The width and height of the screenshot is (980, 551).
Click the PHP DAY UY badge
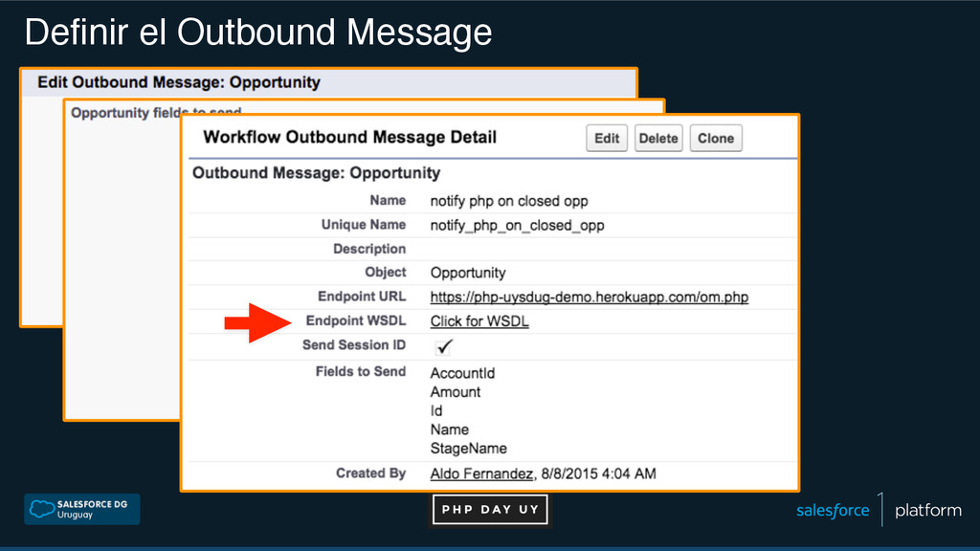tap(490, 509)
